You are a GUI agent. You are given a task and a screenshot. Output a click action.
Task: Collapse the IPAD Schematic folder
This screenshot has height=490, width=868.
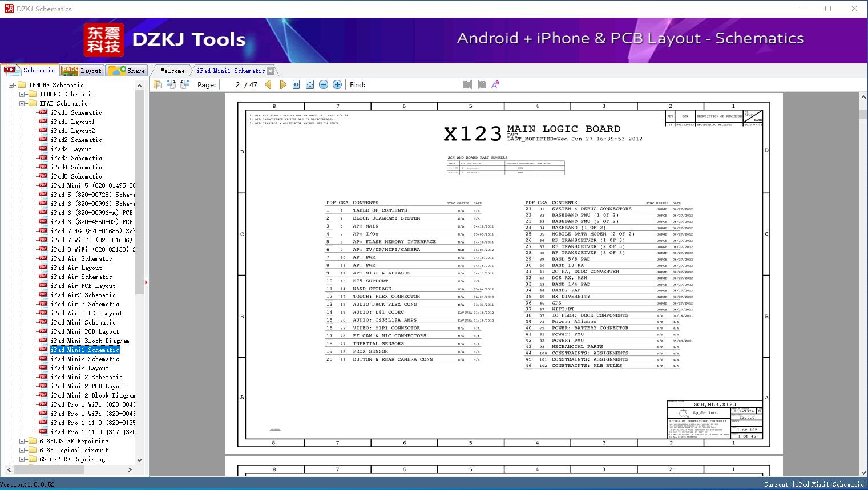click(22, 103)
